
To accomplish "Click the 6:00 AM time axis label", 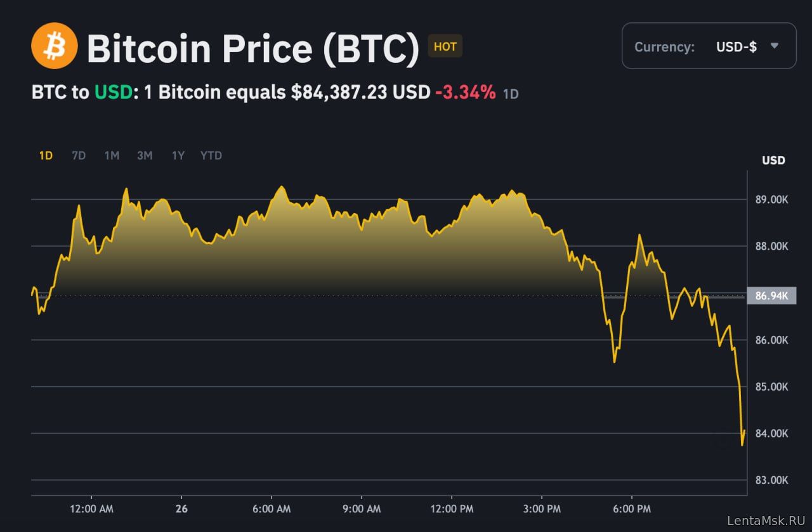I will click(272, 509).
